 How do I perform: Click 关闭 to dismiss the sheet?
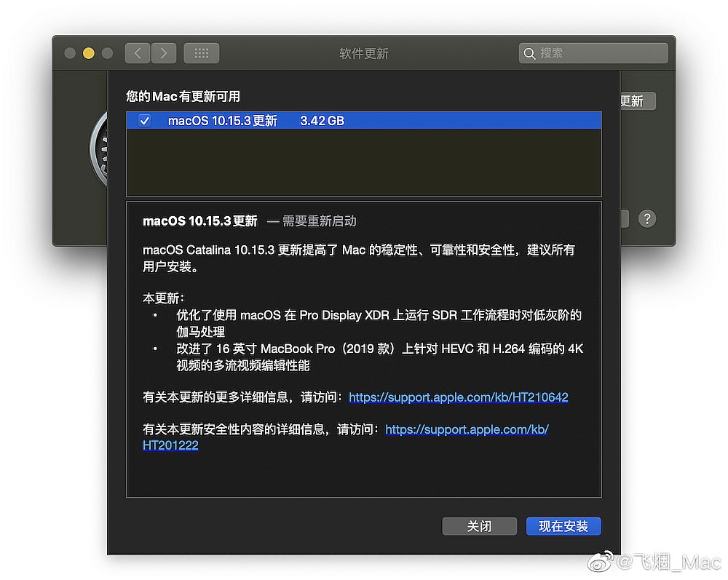[479, 526]
